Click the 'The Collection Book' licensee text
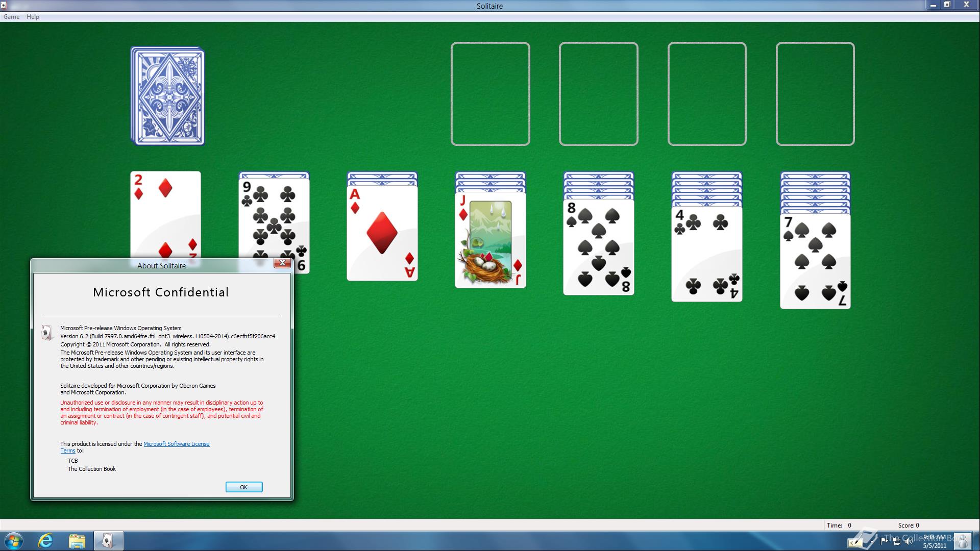This screenshot has width=980, height=551. (x=92, y=469)
